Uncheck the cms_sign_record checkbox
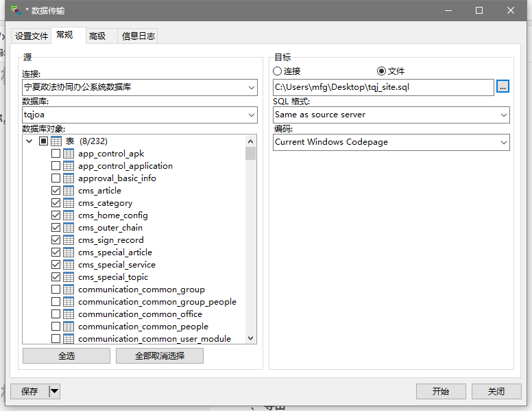The height and width of the screenshot is (411, 532). (x=56, y=239)
